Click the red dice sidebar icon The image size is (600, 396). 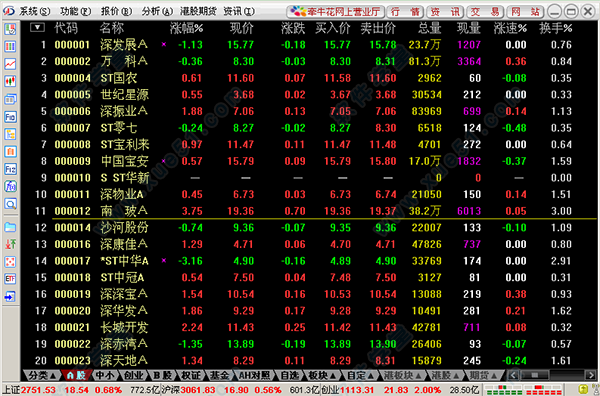pos(10,262)
